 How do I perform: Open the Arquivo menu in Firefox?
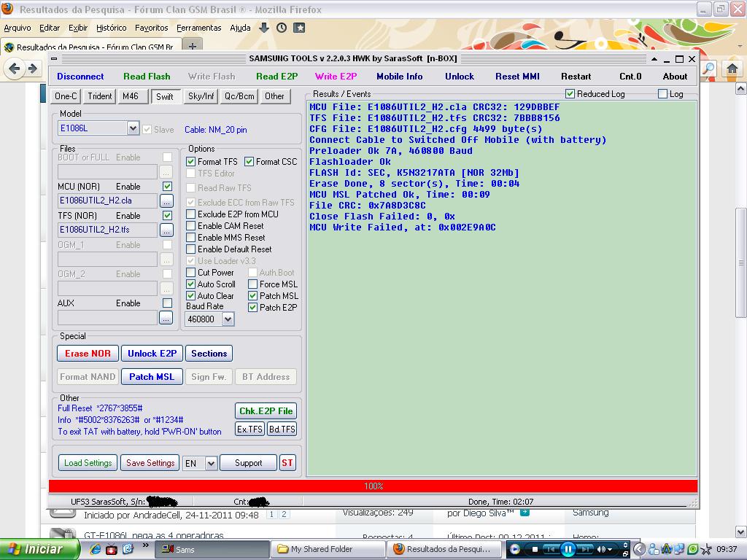coord(18,28)
